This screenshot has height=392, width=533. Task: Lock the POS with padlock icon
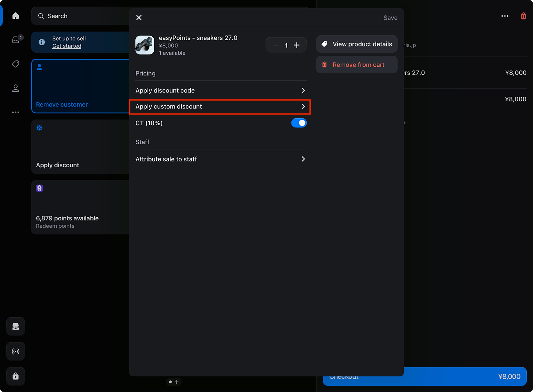click(x=16, y=376)
